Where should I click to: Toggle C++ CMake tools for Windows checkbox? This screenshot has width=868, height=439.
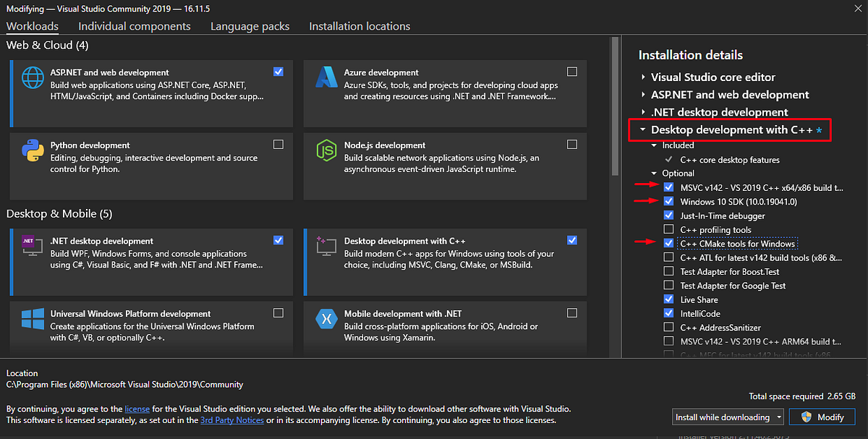pos(668,244)
